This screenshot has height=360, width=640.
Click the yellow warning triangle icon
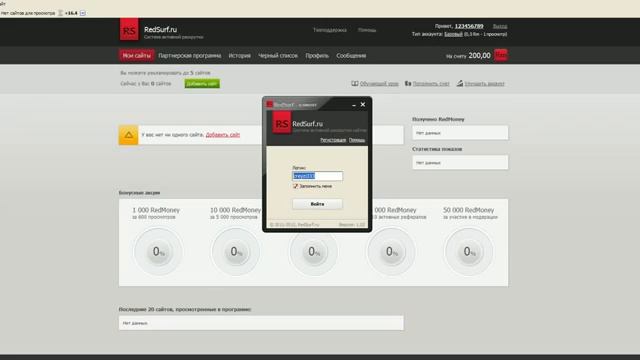tap(129, 135)
